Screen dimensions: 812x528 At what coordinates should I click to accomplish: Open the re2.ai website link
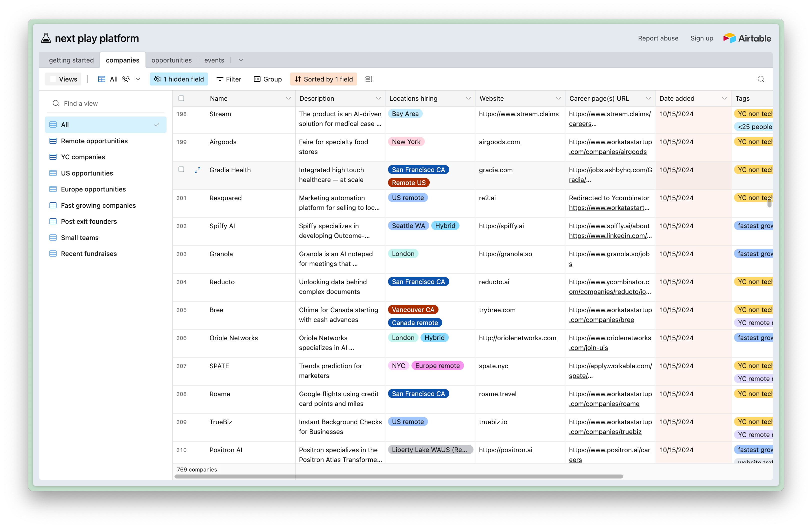[x=487, y=198]
